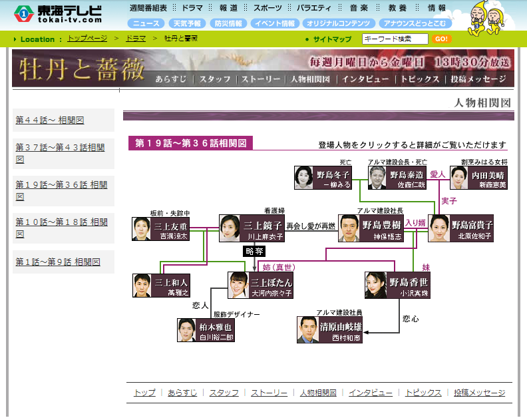Click 投稿メッセージ footer link

(479, 393)
